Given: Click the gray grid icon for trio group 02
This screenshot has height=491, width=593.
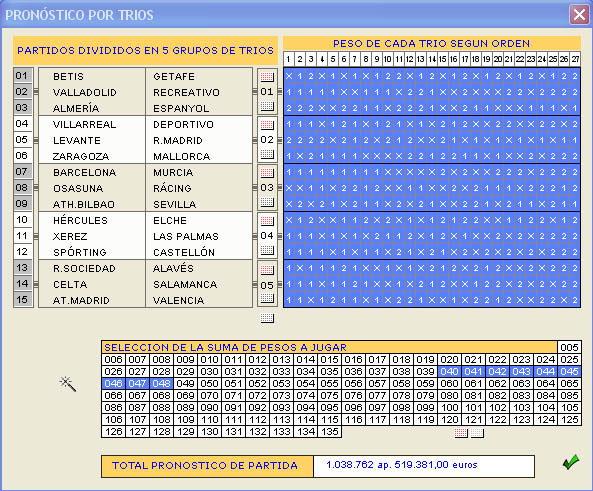Looking at the screenshot, I should tap(267, 154).
